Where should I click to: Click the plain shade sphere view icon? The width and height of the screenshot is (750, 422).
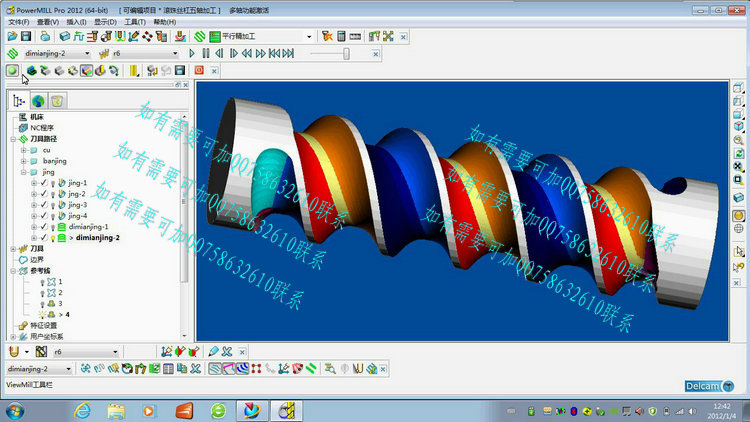pyautogui.click(x=739, y=215)
